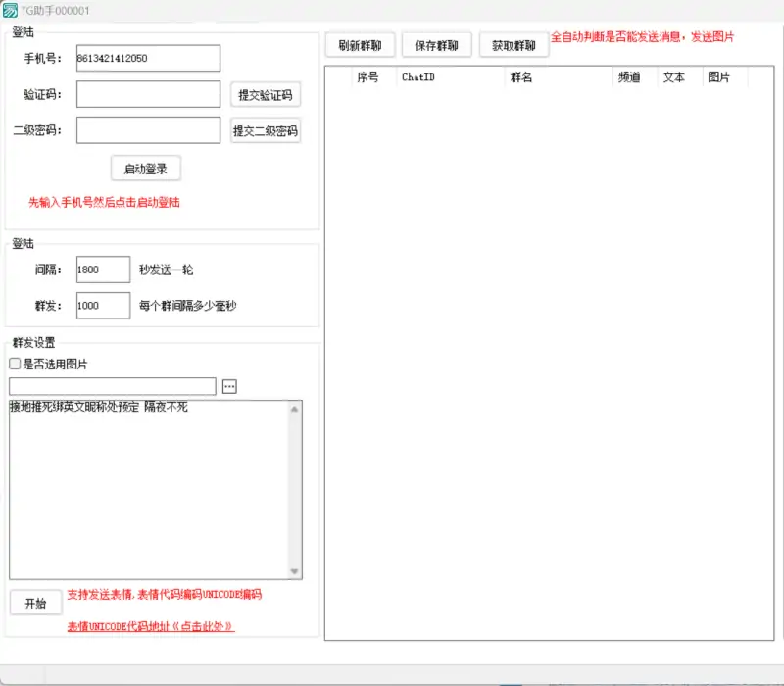Image resolution: width=784 pixels, height=686 pixels.
Task: Focus the 验证码 input field
Action: pos(148,94)
